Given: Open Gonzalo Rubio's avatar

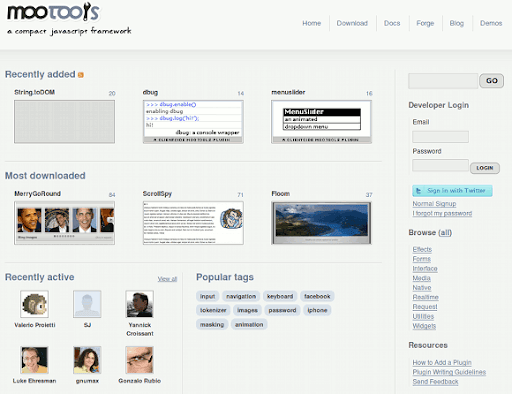Looking at the screenshot, I should coord(140,360).
